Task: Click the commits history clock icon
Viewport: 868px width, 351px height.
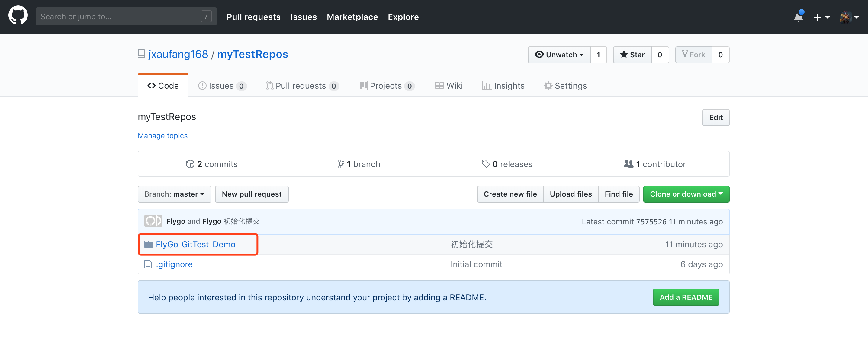Action: point(190,164)
